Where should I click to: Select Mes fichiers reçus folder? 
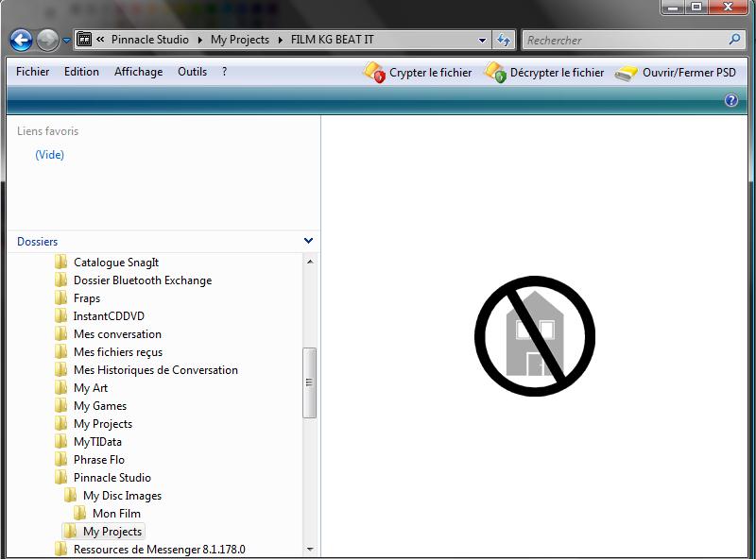tap(118, 352)
